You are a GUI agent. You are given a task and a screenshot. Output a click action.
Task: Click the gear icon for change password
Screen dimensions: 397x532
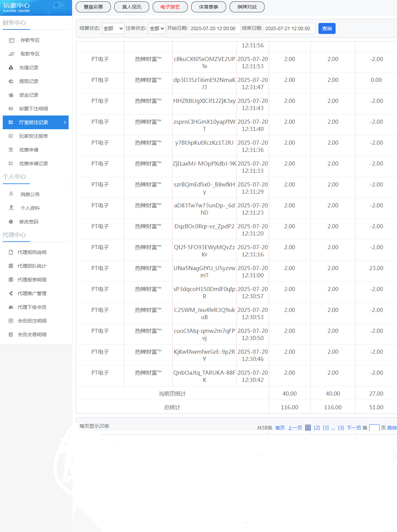click(x=11, y=222)
